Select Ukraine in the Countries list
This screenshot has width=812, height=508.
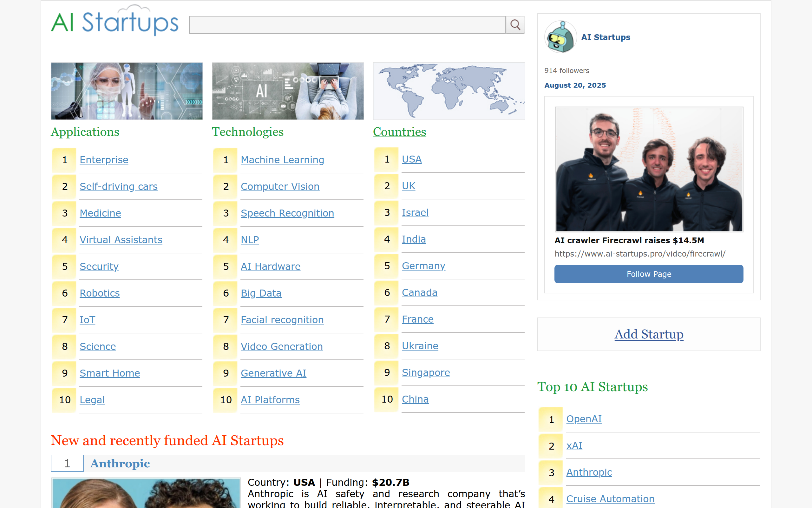(420, 346)
